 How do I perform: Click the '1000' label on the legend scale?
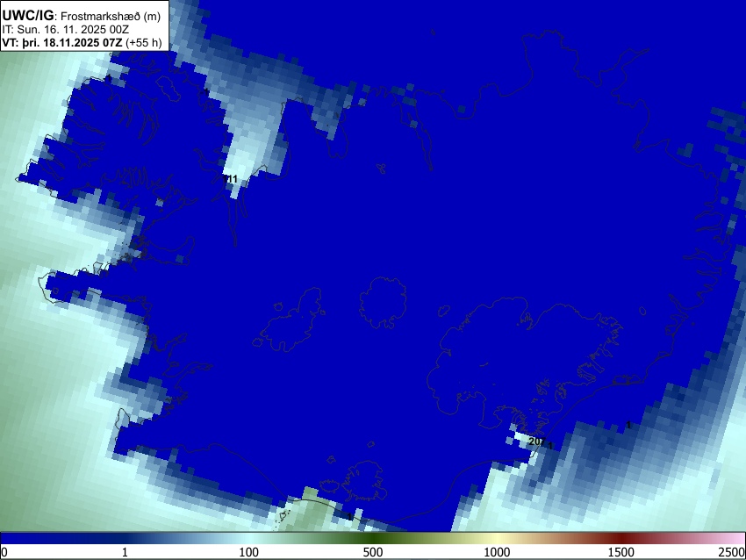point(497,552)
